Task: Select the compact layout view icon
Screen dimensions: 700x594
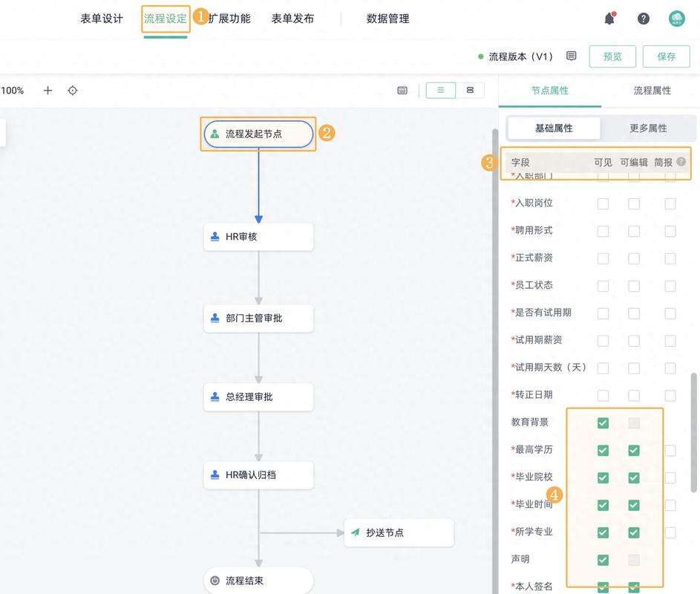Action: 469,89
